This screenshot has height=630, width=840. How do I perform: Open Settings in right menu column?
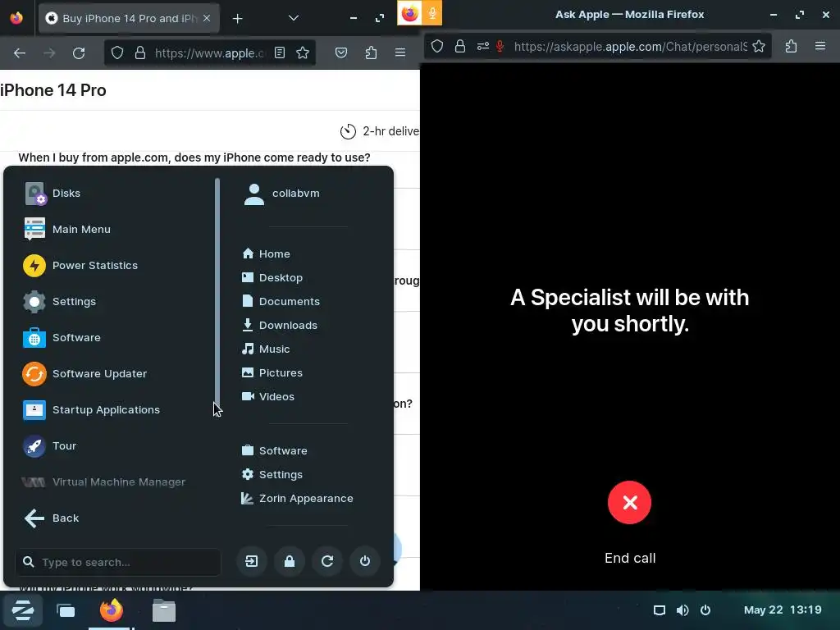click(272, 475)
